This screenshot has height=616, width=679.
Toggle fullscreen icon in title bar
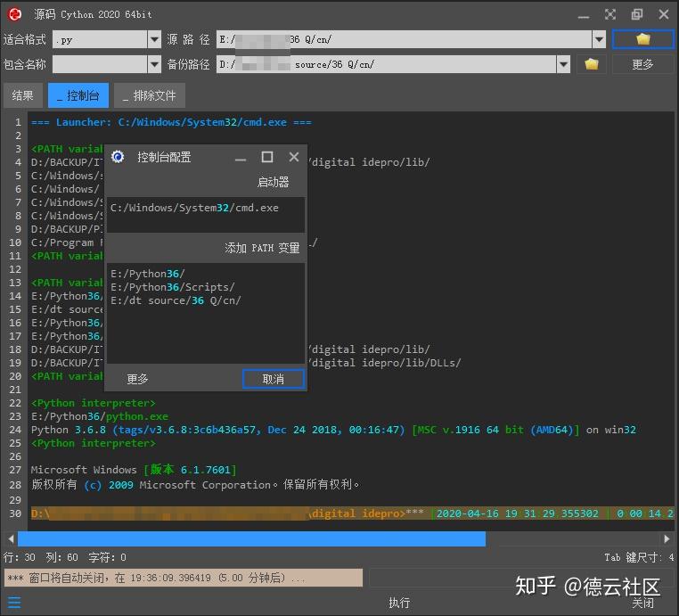pyautogui.click(x=610, y=14)
